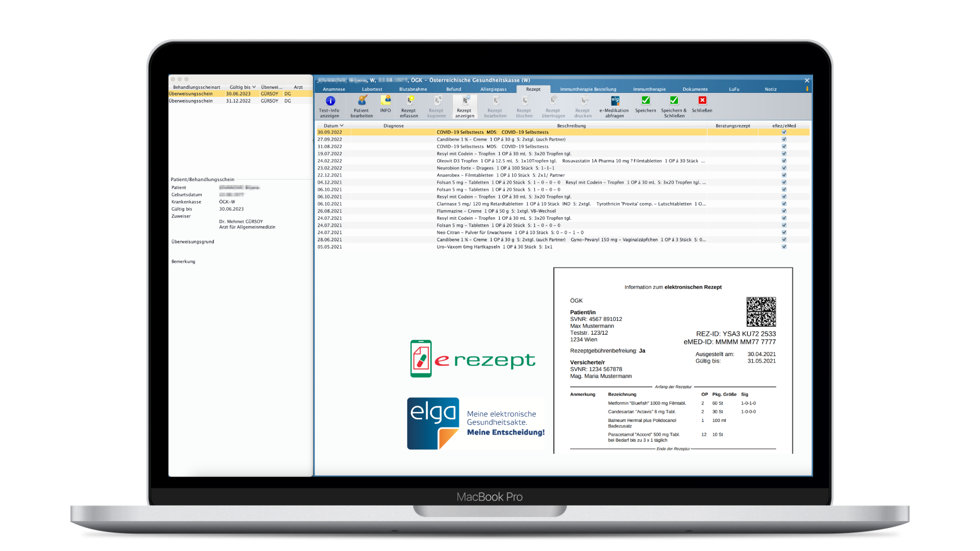Click the Datum column sort arrow
Image resolution: width=980 pixels, height=551 pixels.
coord(341,126)
